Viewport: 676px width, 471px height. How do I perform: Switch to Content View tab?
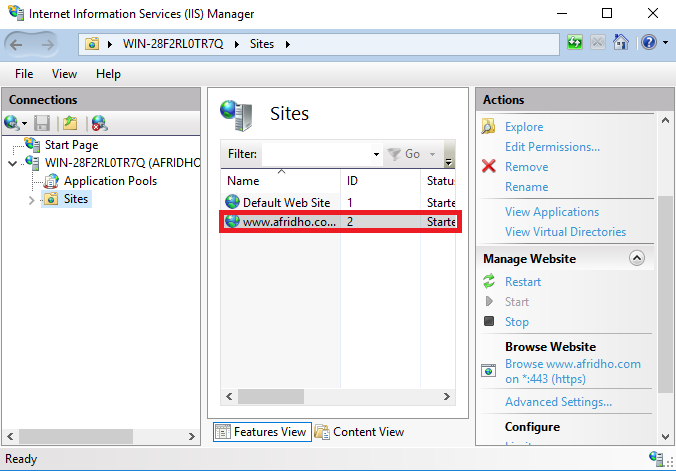pos(359,432)
